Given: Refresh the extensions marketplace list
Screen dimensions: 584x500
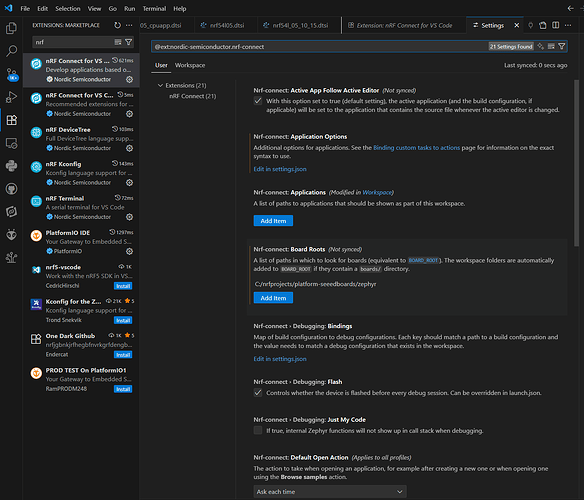Looking at the screenshot, I should point(117,25).
